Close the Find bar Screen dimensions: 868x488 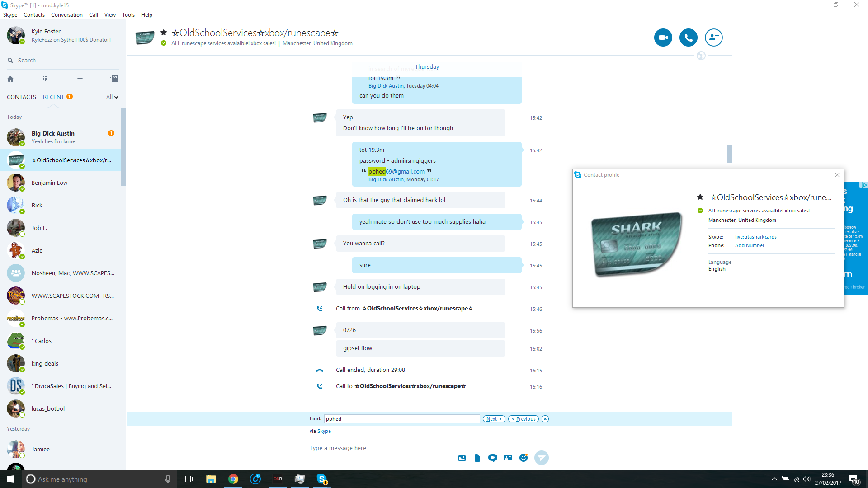click(545, 419)
